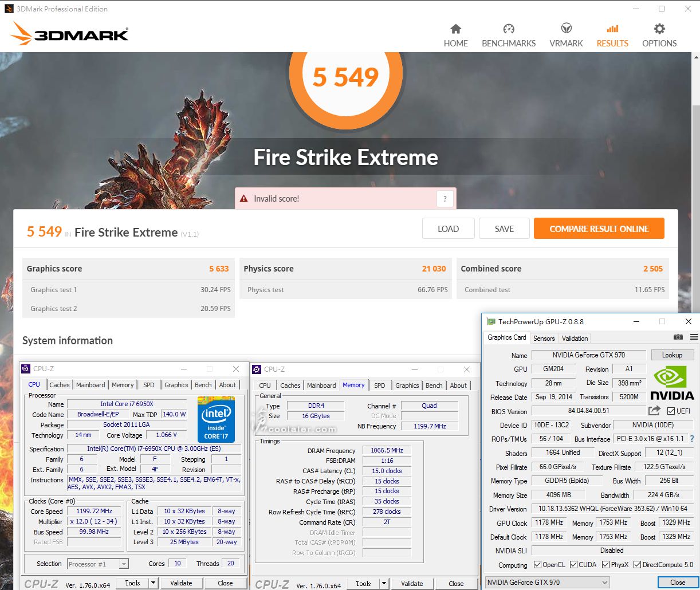Open the VRMARK section
This screenshot has width=700, height=590.
click(566, 36)
